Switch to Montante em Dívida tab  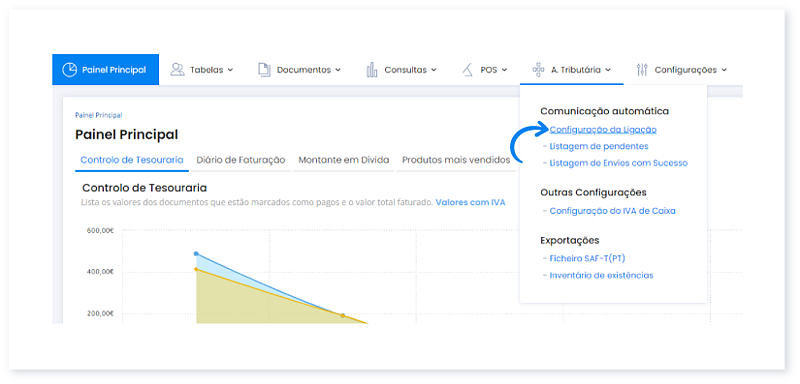coord(344,160)
